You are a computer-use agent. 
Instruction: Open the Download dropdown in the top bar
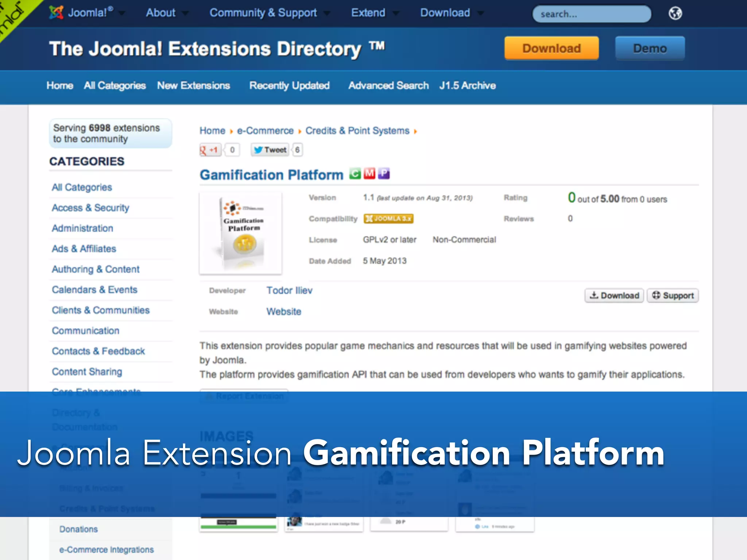(480, 13)
